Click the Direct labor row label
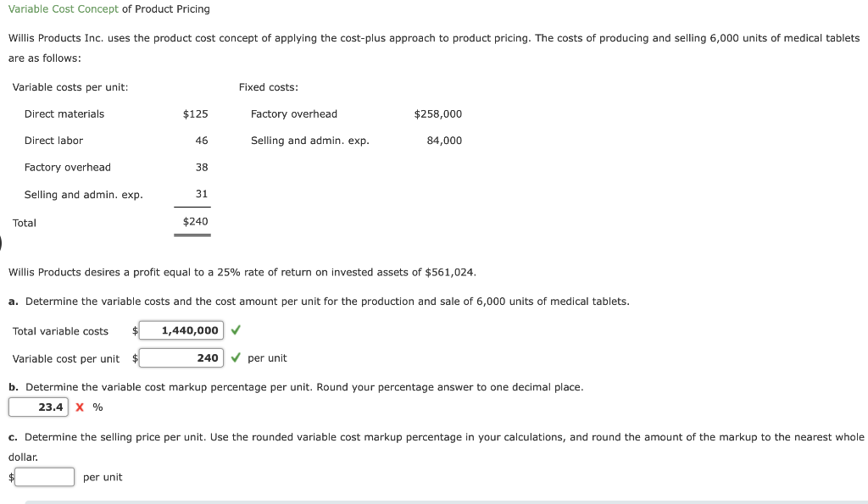Screen dimensions: 868x504 tap(53, 141)
